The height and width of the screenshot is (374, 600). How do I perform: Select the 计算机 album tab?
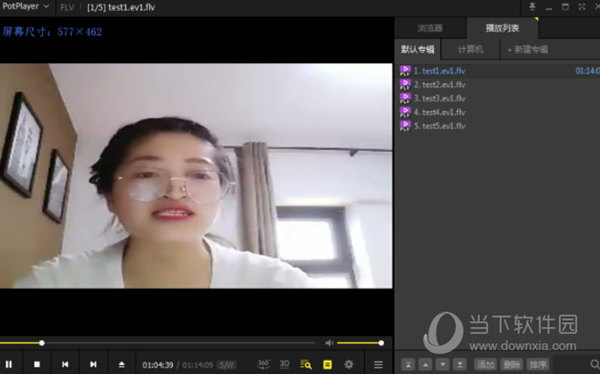coord(470,49)
